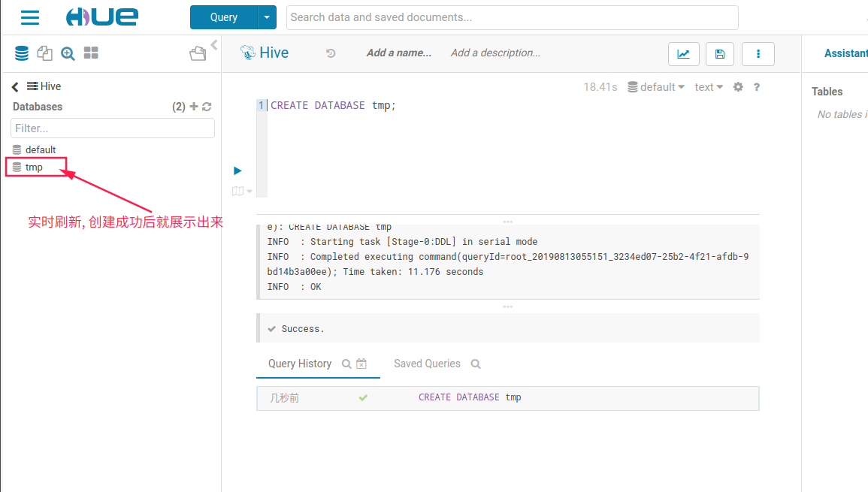Focus the search data and documents field
The image size is (868, 492).
point(512,17)
